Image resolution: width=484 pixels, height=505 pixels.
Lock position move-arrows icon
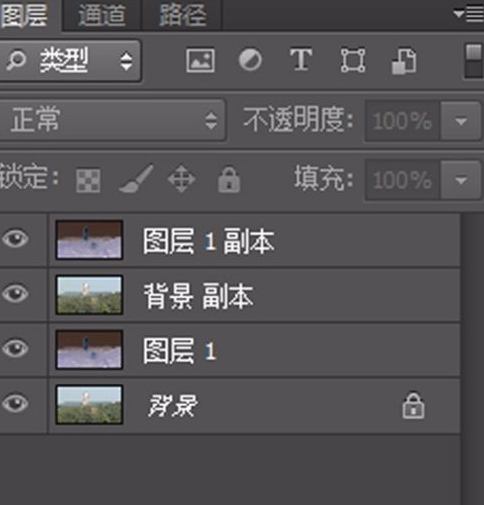181,179
